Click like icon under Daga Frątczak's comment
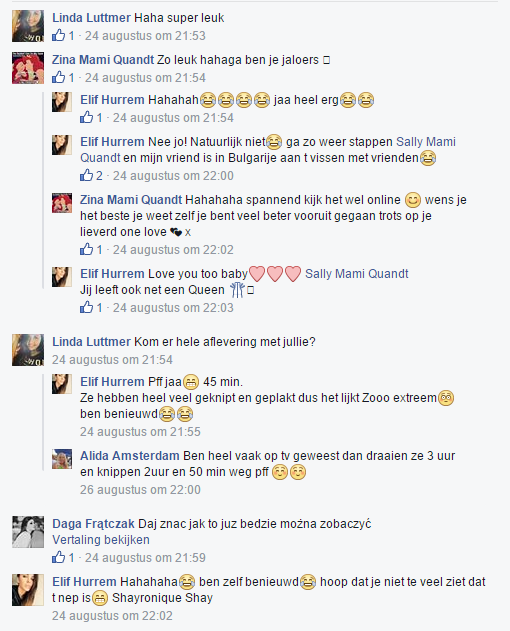 [x=58, y=557]
